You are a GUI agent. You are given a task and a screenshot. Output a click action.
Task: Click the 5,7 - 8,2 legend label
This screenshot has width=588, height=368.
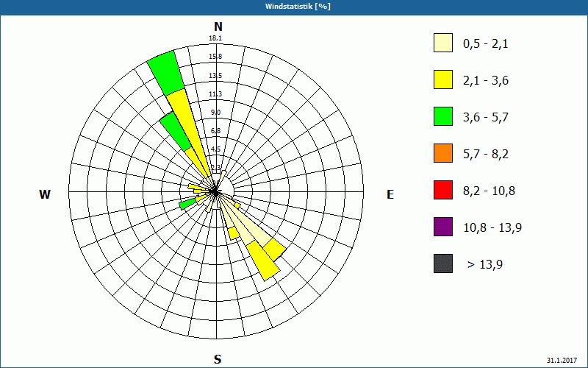[486, 155]
